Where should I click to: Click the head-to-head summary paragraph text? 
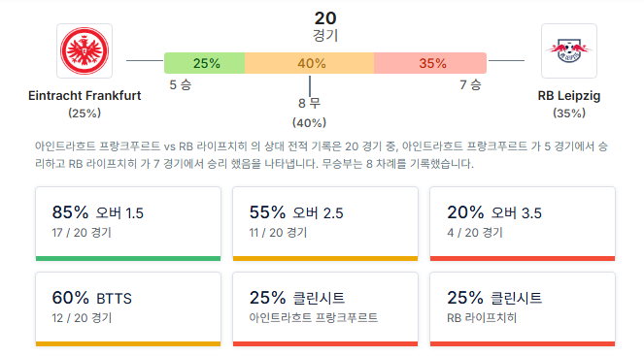click(x=322, y=155)
